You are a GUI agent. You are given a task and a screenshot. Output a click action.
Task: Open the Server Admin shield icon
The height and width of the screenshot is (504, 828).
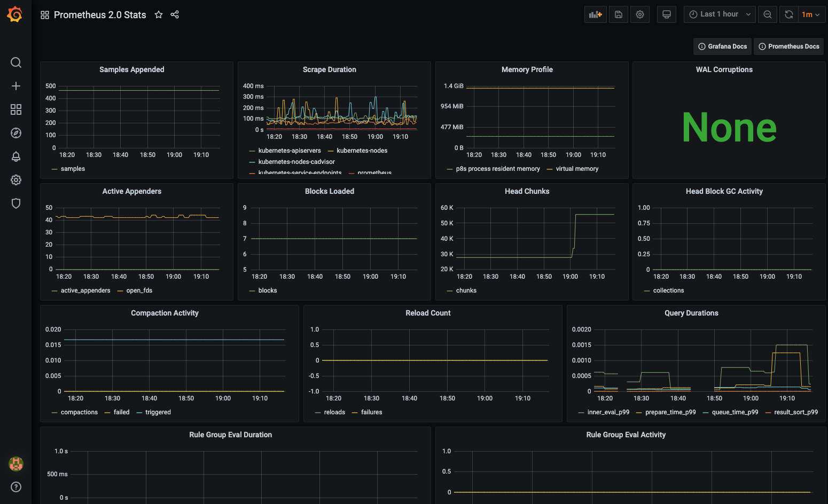point(16,203)
